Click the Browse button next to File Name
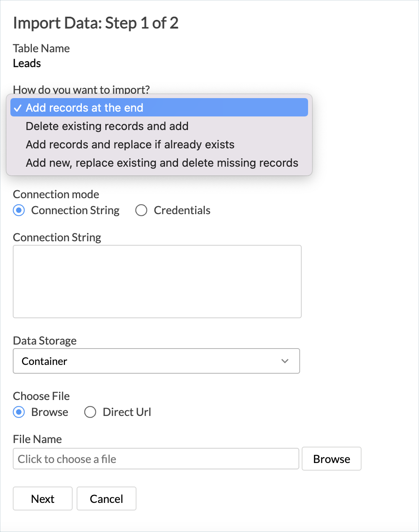 331,459
